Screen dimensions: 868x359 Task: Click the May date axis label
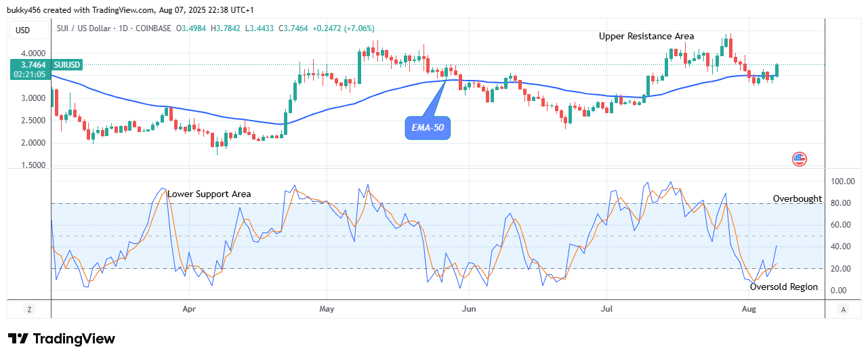tap(327, 309)
